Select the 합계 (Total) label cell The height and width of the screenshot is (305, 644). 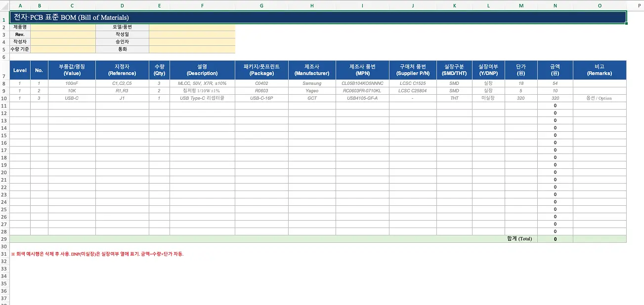(x=519, y=239)
